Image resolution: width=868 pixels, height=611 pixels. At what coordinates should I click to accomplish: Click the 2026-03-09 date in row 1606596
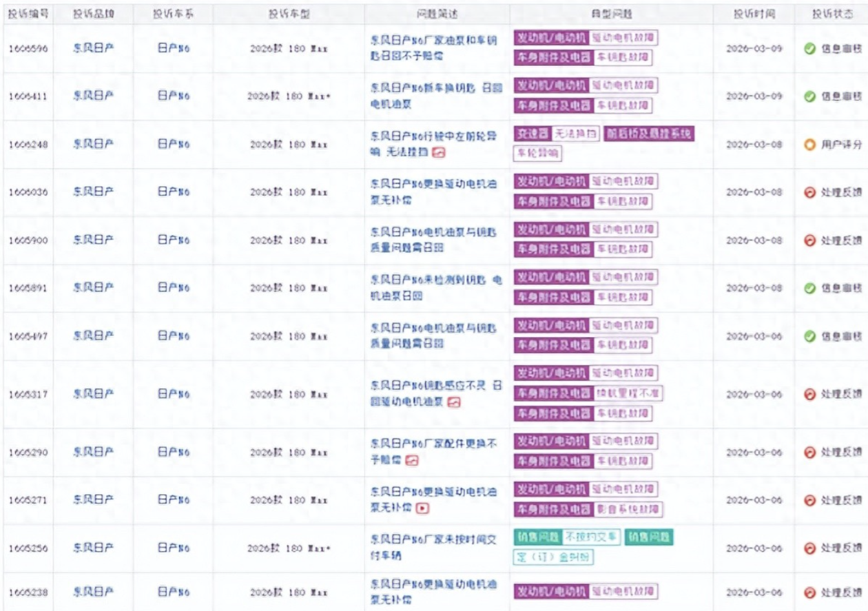pyautogui.click(x=754, y=48)
